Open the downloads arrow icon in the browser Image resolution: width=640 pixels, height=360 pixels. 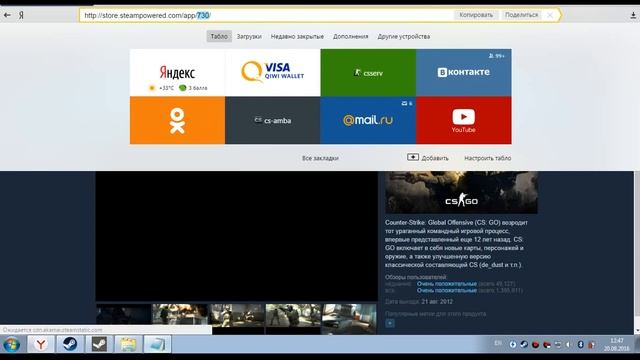pyautogui.click(x=633, y=16)
